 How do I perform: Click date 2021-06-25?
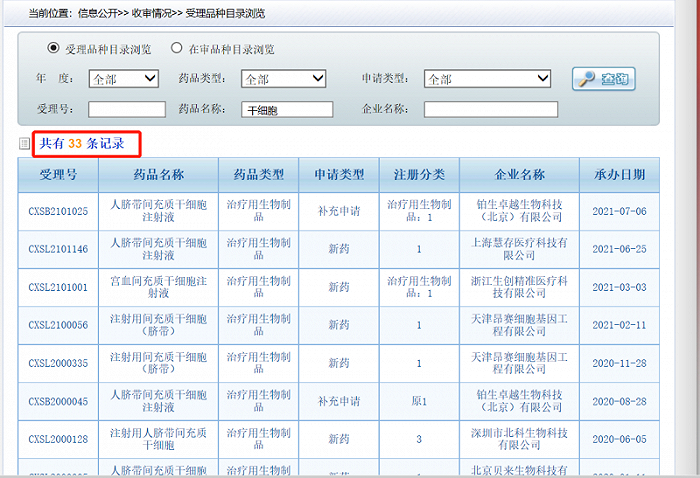pos(620,249)
